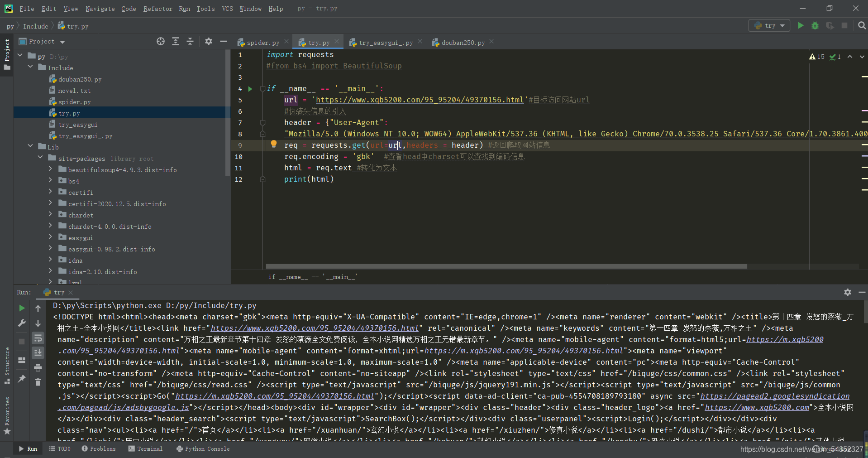Toggle the Structure side tool window
Screen dimensions: 868x458
point(7,366)
